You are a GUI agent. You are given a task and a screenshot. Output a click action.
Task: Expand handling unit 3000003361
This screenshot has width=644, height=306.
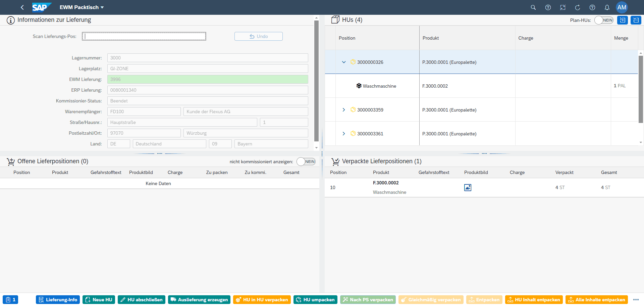point(343,134)
